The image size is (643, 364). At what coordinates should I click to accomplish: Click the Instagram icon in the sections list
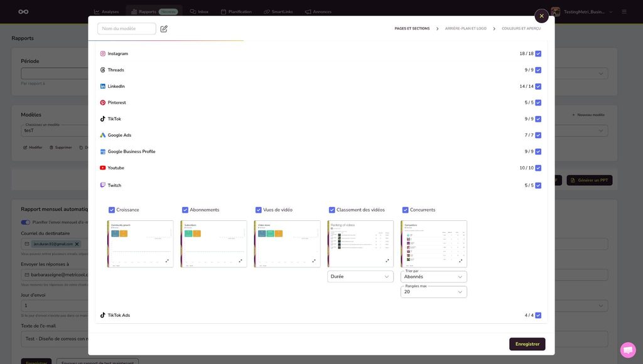click(x=102, y=54)
